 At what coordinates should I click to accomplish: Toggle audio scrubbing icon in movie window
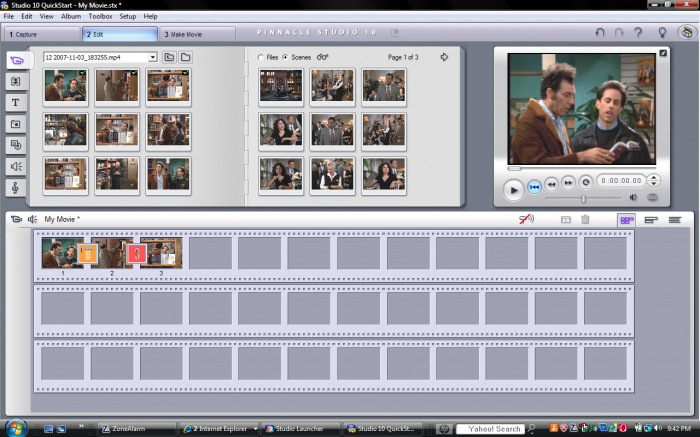(527, 219)
